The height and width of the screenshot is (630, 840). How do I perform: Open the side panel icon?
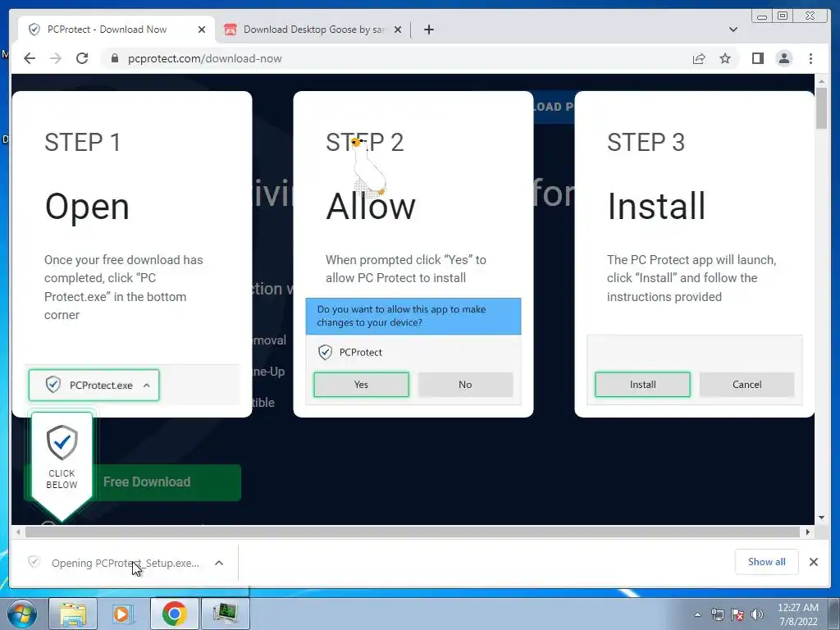(x=757, y=58)
